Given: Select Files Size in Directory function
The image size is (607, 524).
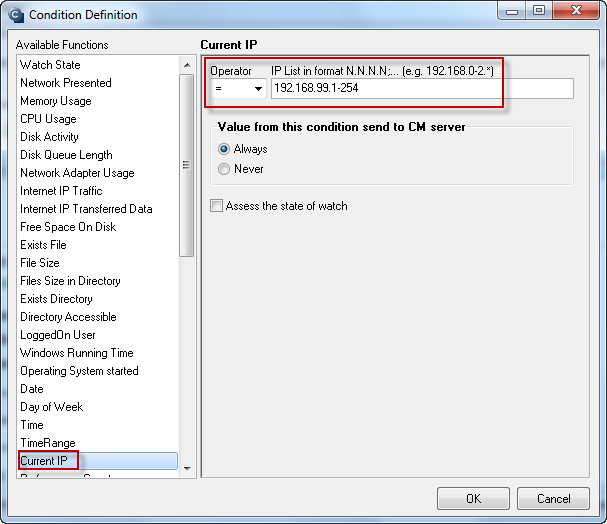Looking at the screenshot, I should [x=98, y=281].
